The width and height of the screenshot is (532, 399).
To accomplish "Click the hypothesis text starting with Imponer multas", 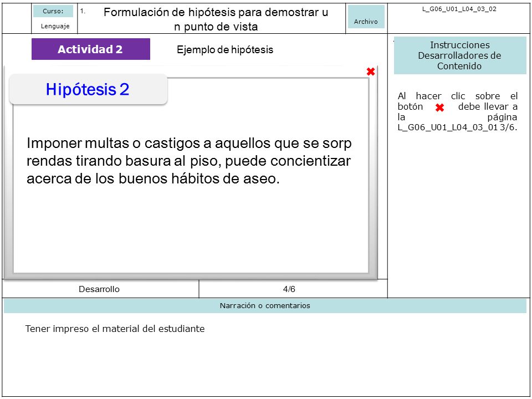I will 189,161.
